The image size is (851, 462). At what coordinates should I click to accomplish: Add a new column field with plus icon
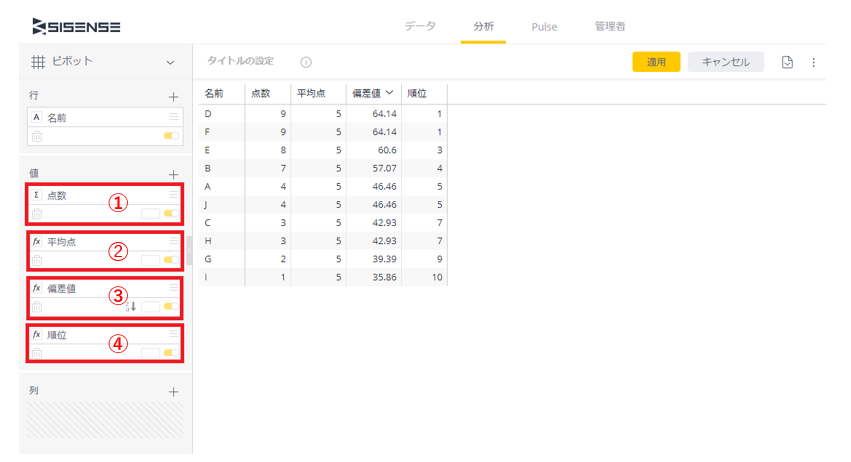point(174,391)
